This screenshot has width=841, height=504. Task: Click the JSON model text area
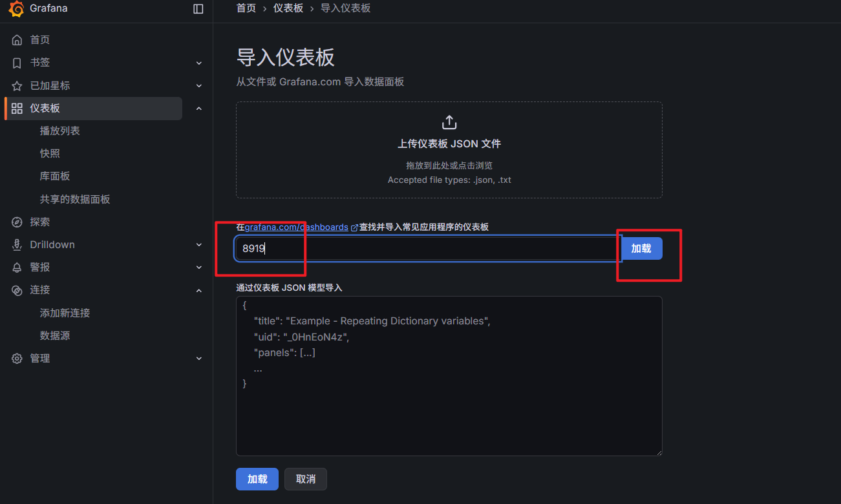(449, 376)
